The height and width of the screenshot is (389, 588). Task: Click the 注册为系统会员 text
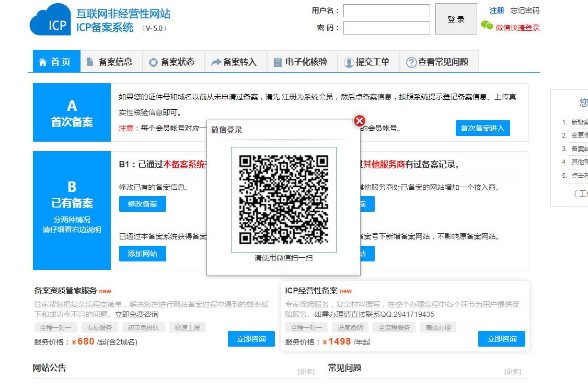click(x=307, y=97)
